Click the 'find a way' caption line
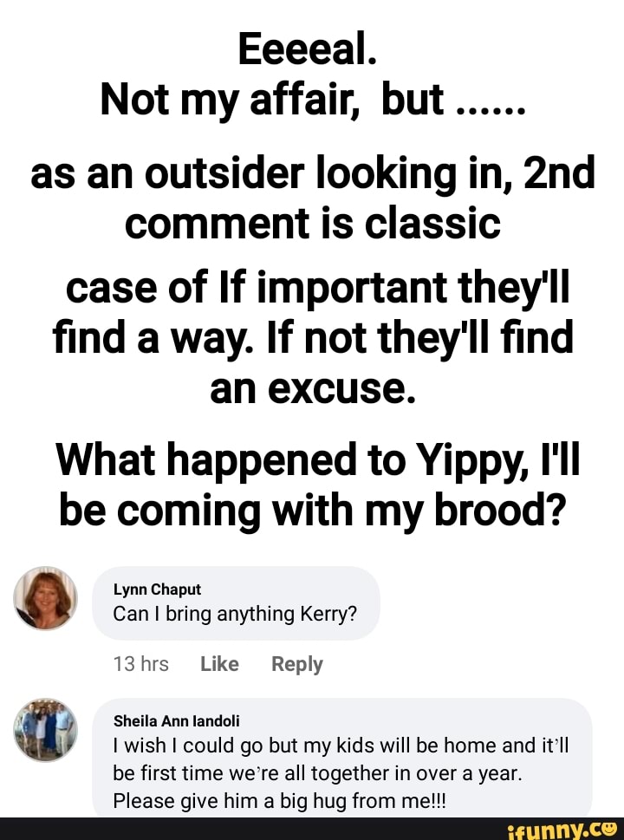Viewport: 624px width, 840px height. [x=311, y=336]
